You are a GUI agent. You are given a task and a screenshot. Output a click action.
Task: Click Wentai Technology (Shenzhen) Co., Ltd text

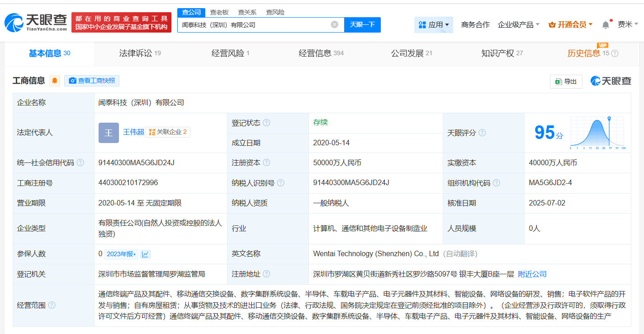[376, 254]
